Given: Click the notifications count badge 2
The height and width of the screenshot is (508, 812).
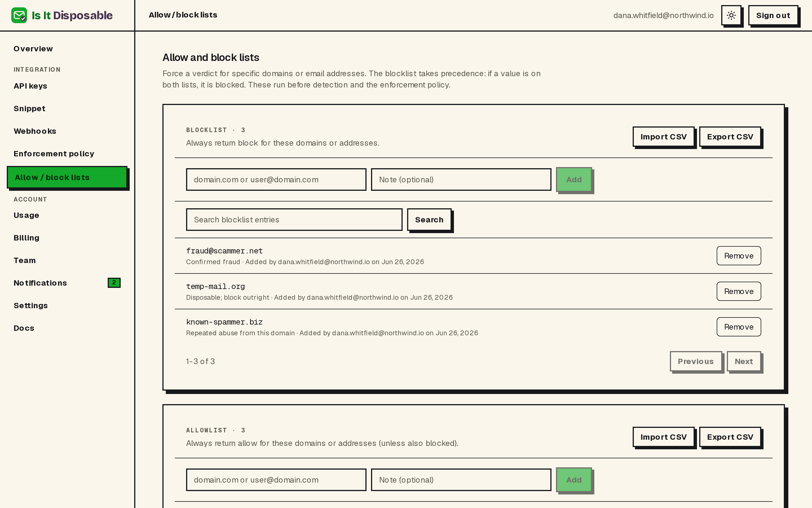Looking at the screenshot, I should tap(114, 283).
